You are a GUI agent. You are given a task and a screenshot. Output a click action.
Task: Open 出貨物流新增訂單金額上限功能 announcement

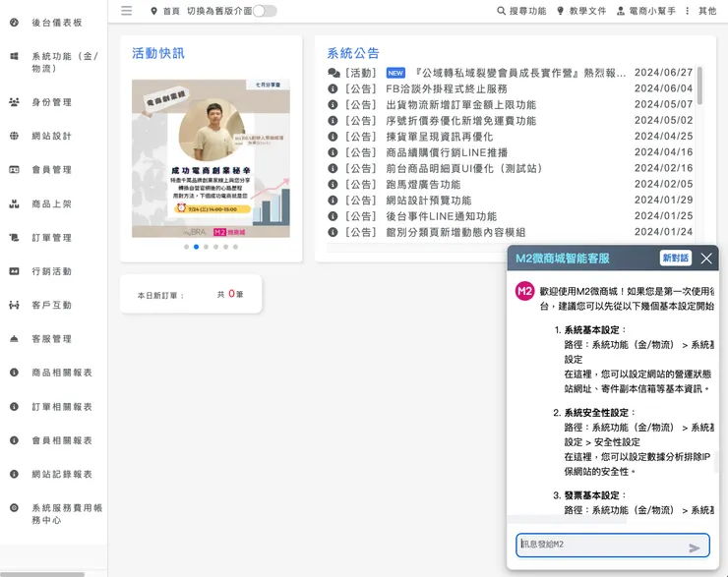coord(461,105)
